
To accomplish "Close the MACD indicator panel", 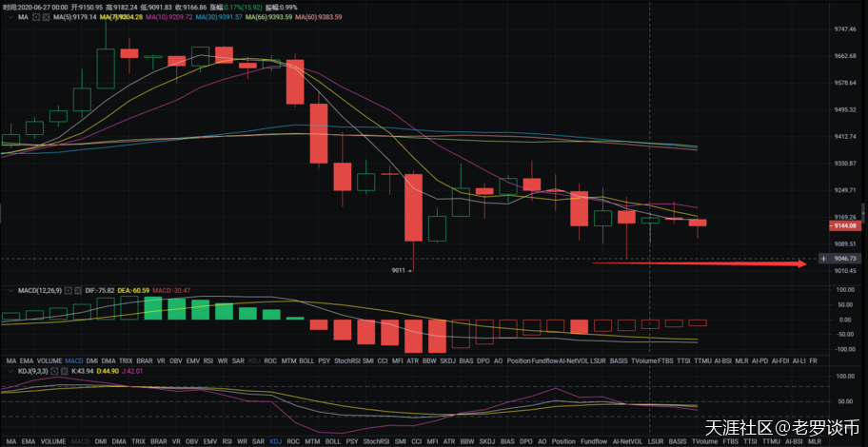I will click(x=78, y=289).
